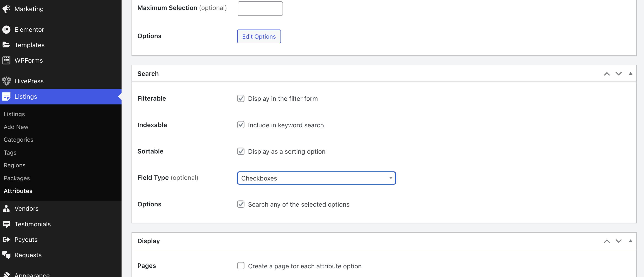
Task: Open Regions submenu link
Action: click(x=15, y=165)
